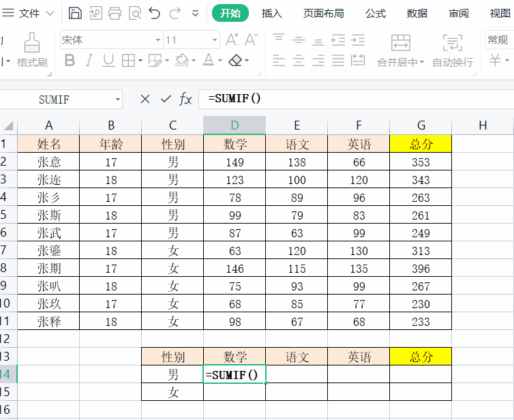Toggle Bold formatting
514x420 pixels.
pos(69,61)
